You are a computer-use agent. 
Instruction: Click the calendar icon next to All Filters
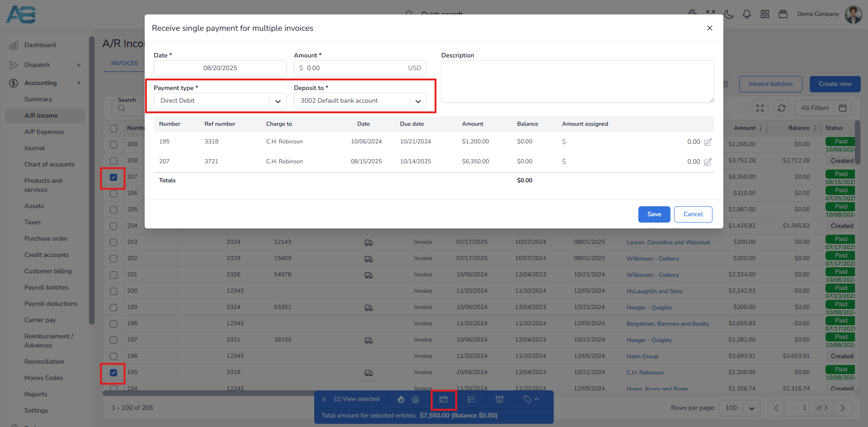[x=843, y=108]
